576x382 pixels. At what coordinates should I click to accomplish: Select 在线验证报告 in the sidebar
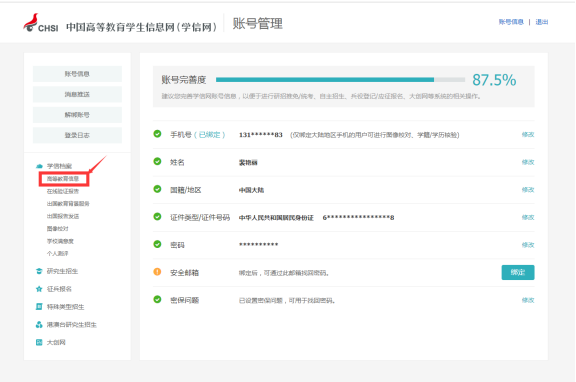tap(63, 191)
